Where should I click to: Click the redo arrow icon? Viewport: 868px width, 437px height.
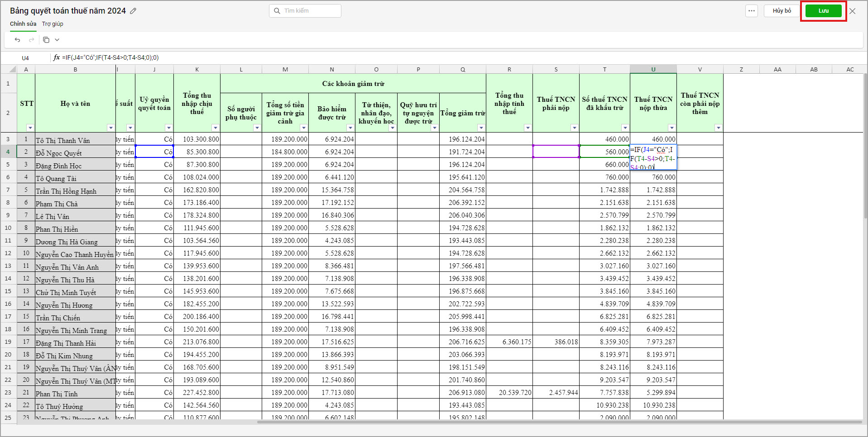(31, 40)
